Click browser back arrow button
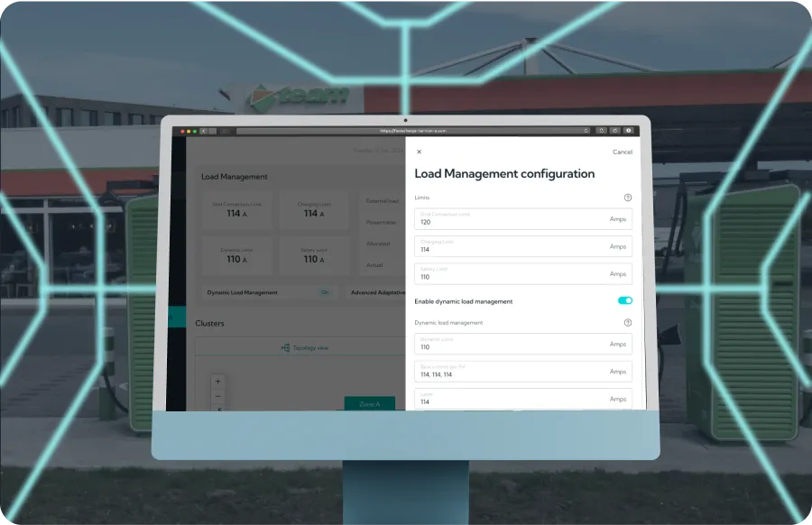 204,131
